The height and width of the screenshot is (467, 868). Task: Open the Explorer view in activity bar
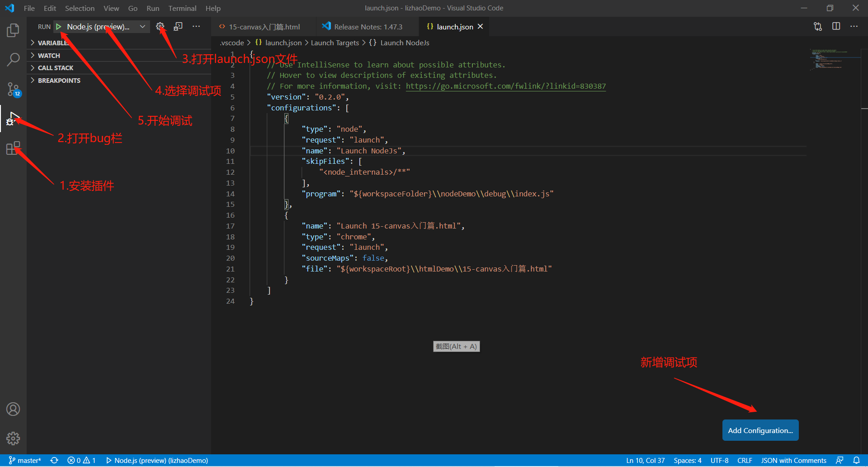tap(13, 30)
